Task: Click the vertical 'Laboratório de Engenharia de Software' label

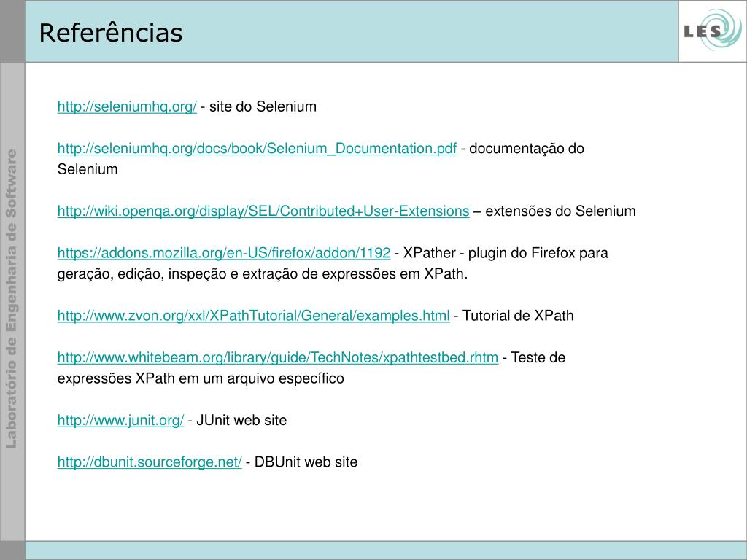Action: (x=12, y=298)
